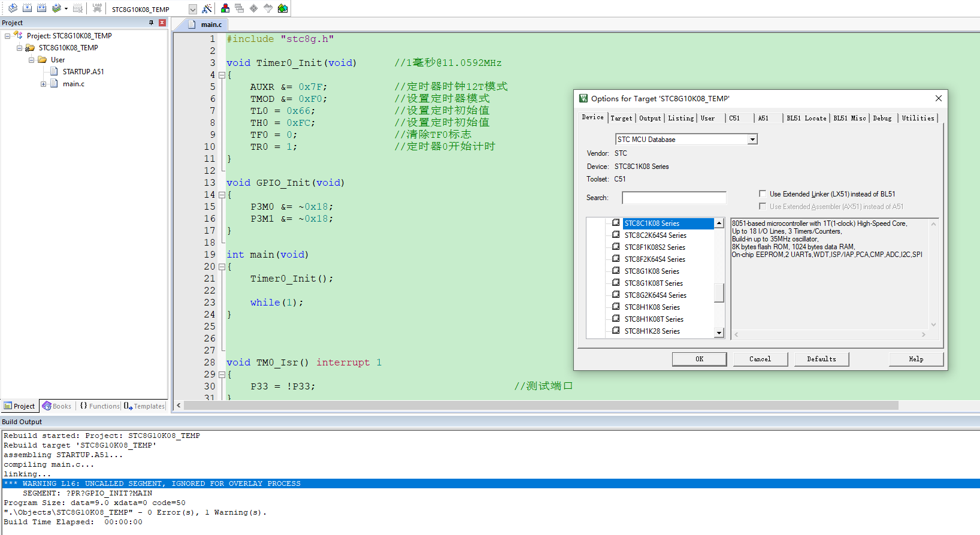Click the STARTUP.A51 file icon in the tree
The width and height of the screenshot is (980, 535).
point(54,71)
